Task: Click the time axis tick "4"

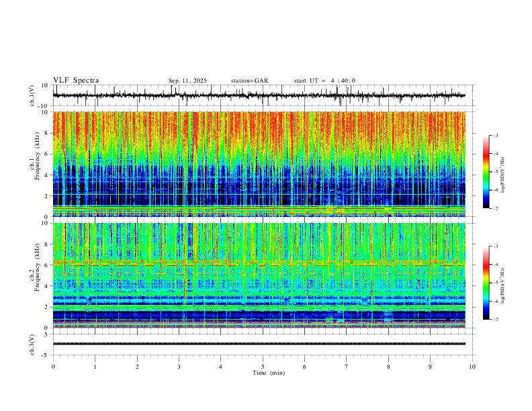Action: 220,367
